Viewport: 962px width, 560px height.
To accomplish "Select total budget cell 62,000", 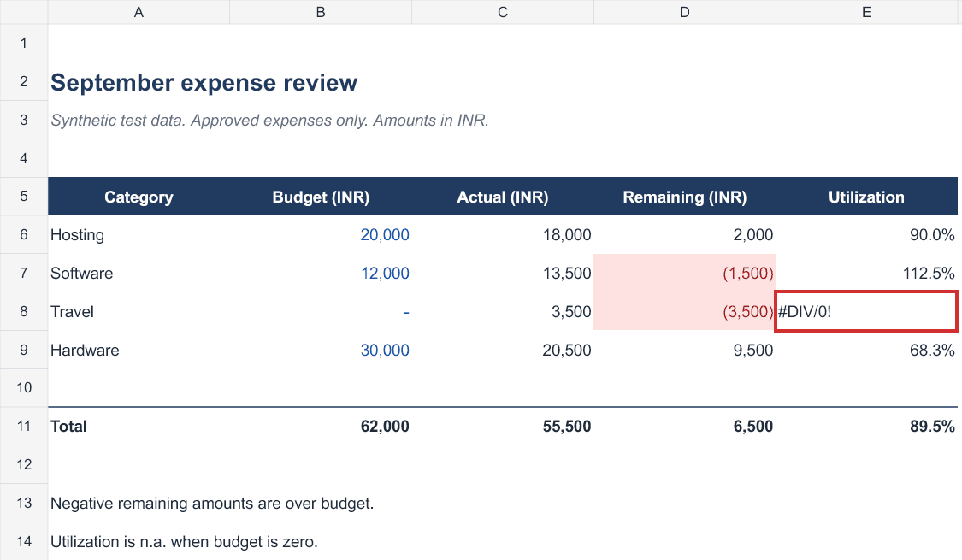I will coord(321,427).
